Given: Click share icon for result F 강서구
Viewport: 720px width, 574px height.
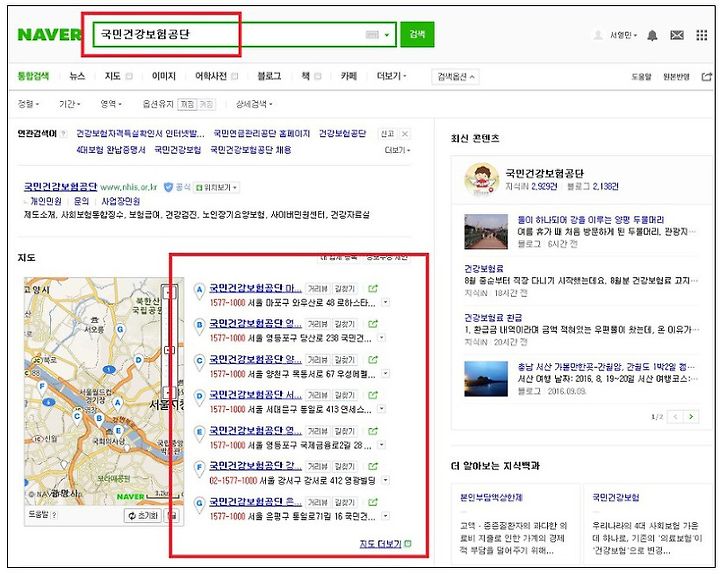Looking at the screenshot, I should (373, 466).
